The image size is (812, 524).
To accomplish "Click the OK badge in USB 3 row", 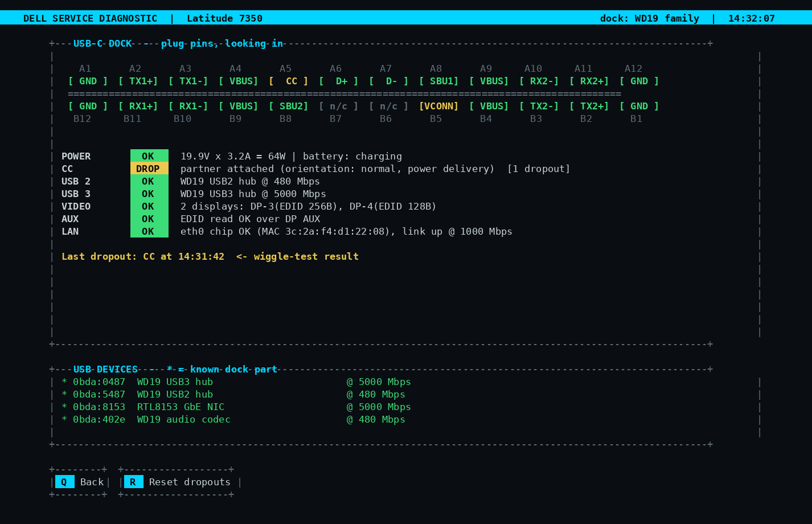I will coord(149,194).
